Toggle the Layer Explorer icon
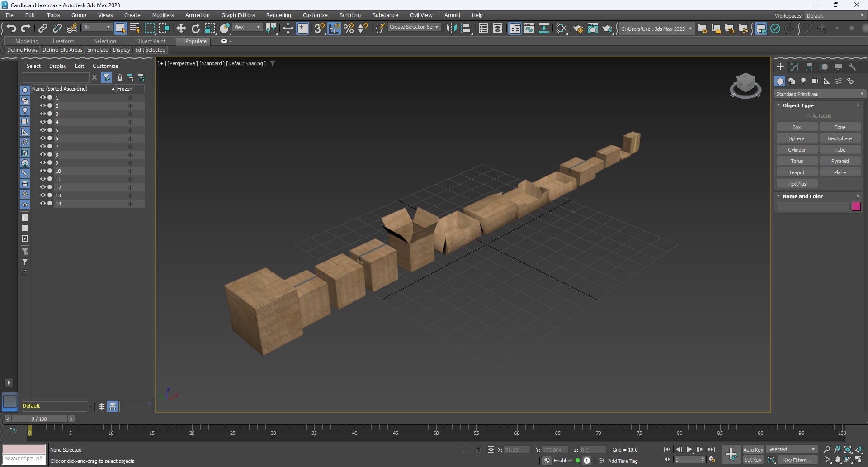Image resolution: width=868 pixels, height=467 pixels. 498,28
